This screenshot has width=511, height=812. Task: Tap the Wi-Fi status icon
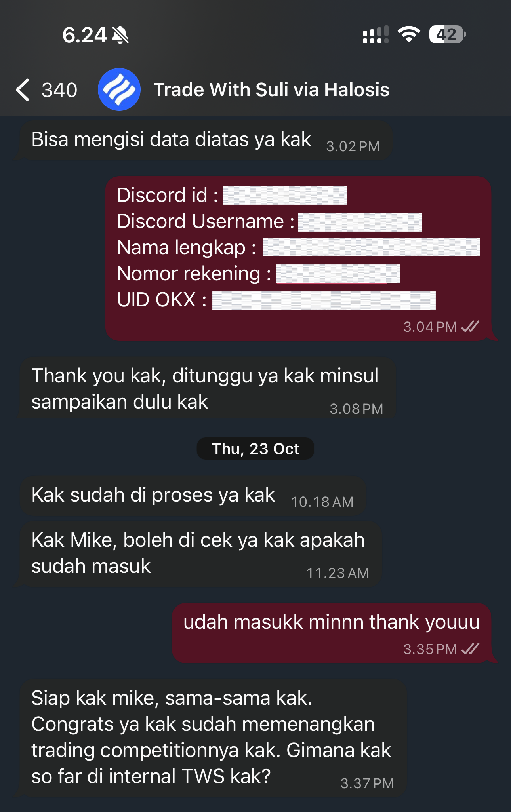pyautogui.click(x=409, y=34)
